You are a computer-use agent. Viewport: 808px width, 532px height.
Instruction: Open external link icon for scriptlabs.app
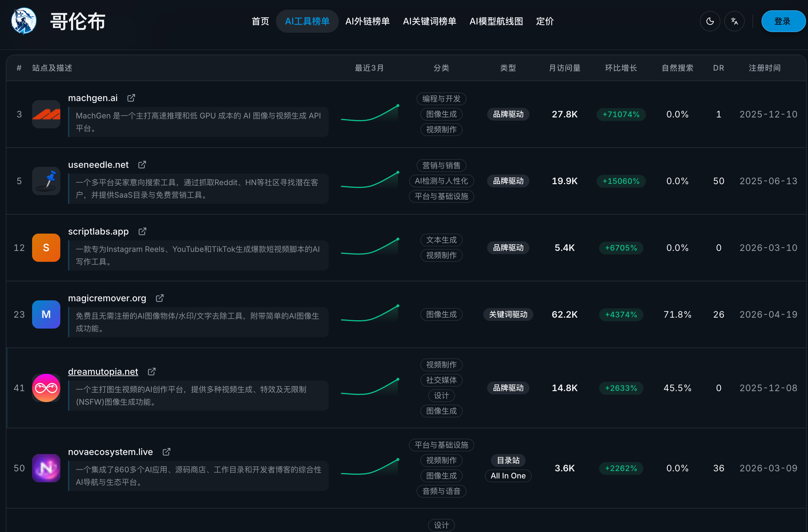tap(142, 232)
